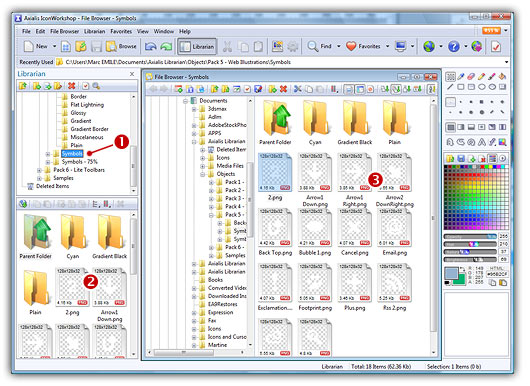Click the parent folder icon in File Browser toolbar
This screenshot has width=530, height=386.
pos(214,89)
